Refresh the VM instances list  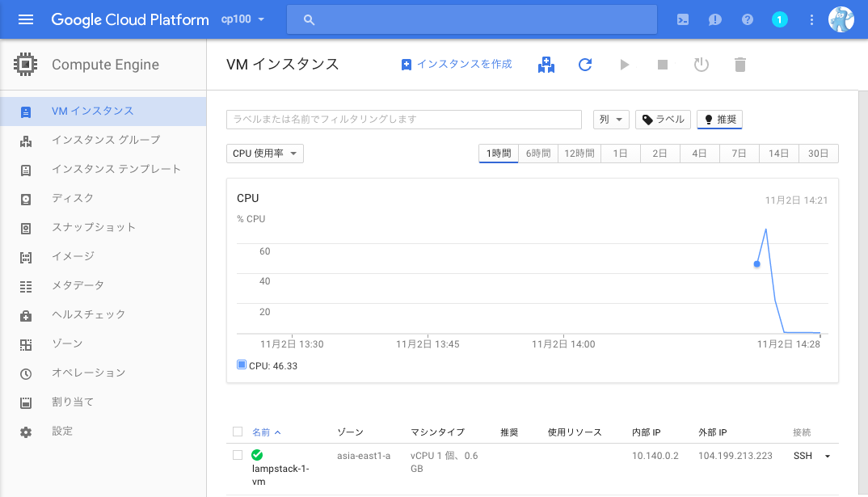click(584, 64)
